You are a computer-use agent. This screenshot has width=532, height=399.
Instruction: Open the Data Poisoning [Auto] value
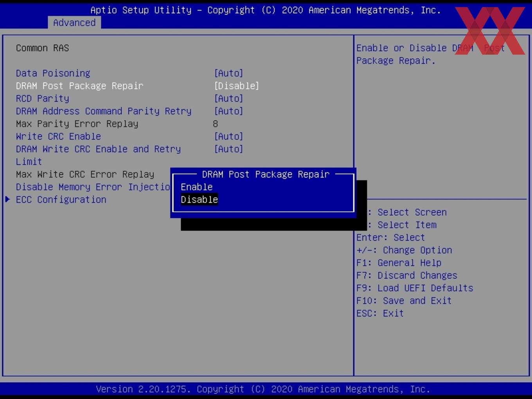228,73
